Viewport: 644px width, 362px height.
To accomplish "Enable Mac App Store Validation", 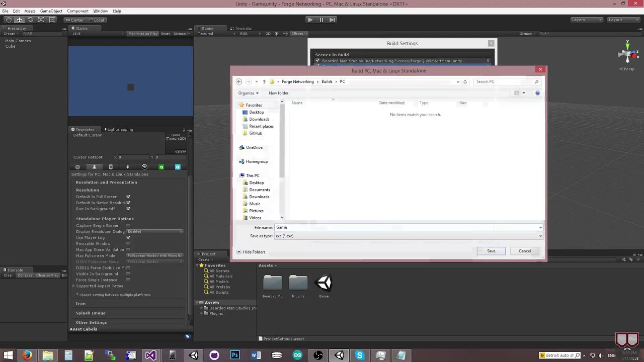I will 128,250.
